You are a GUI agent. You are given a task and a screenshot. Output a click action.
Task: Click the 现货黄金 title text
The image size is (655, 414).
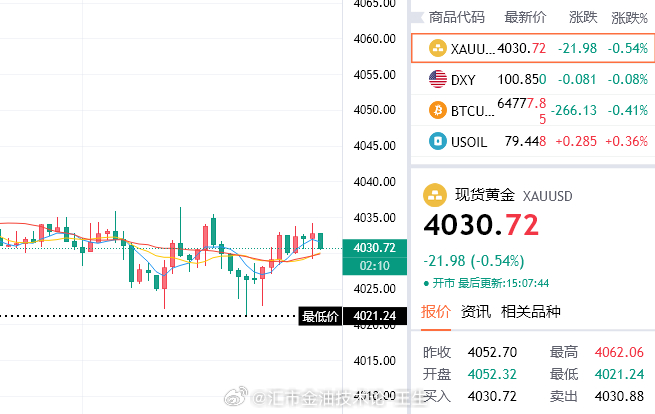[x=485, y=195]
